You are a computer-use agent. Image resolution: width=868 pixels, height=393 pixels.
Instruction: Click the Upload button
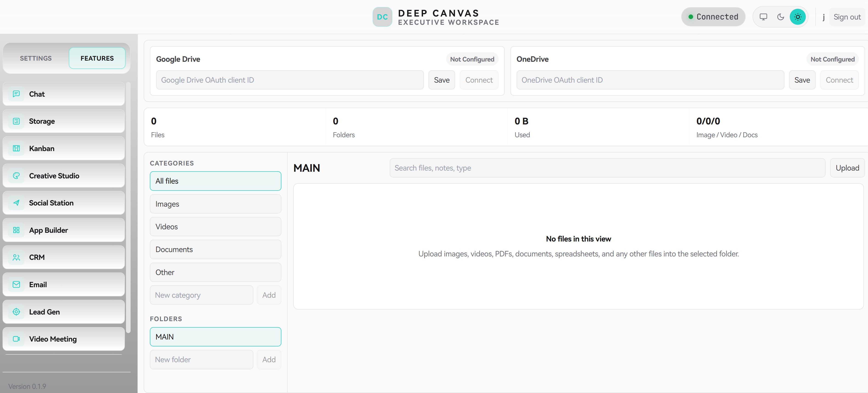click(847, 168)
